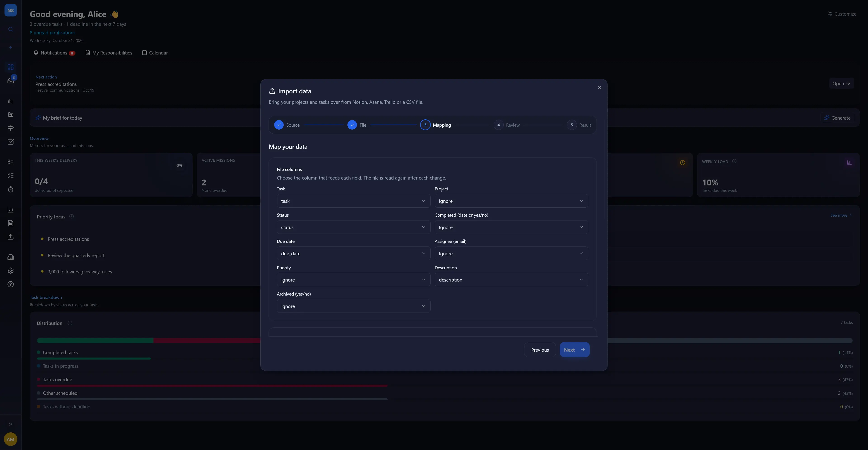Open the checkbox tasks icon in sidebar
The width and height of the screenshot is (868, 450).
tap(10, 142)
